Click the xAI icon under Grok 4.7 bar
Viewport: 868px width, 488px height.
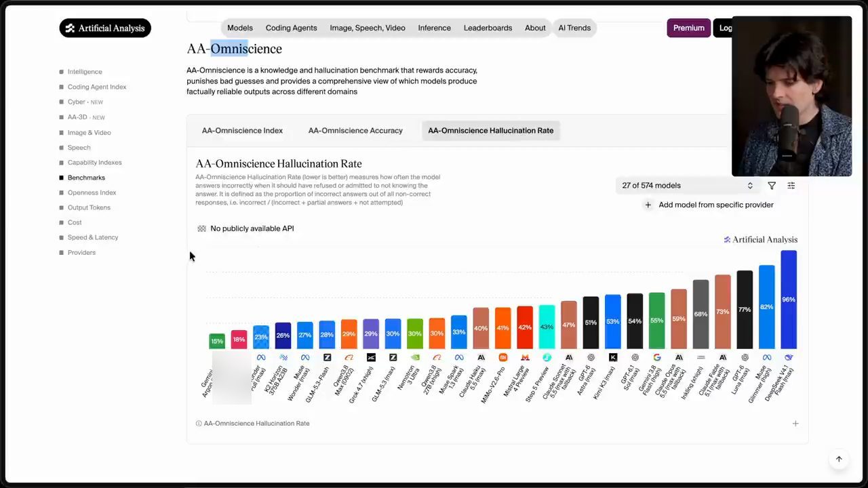pos(371,357)
